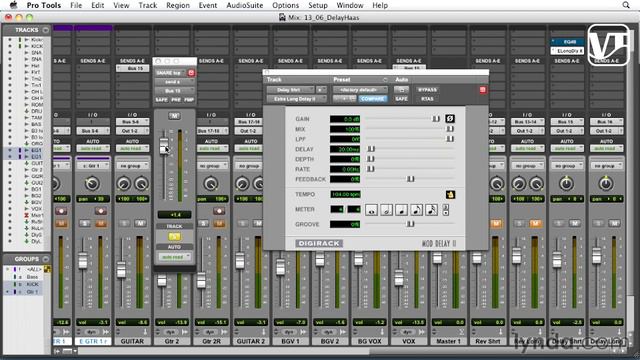Image resolution: width=640 pixels, height=360 pixels.
Task: Toggle PRE on the send window
Action: pos(176,100)
